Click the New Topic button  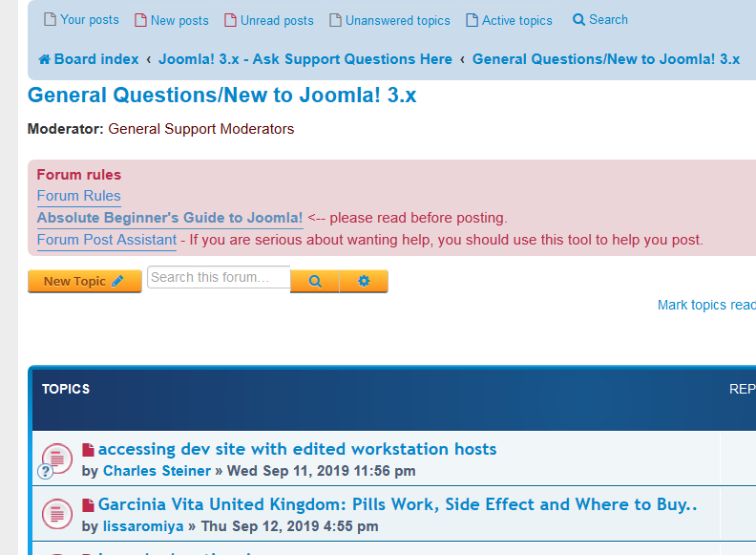(x=84, y=282)
